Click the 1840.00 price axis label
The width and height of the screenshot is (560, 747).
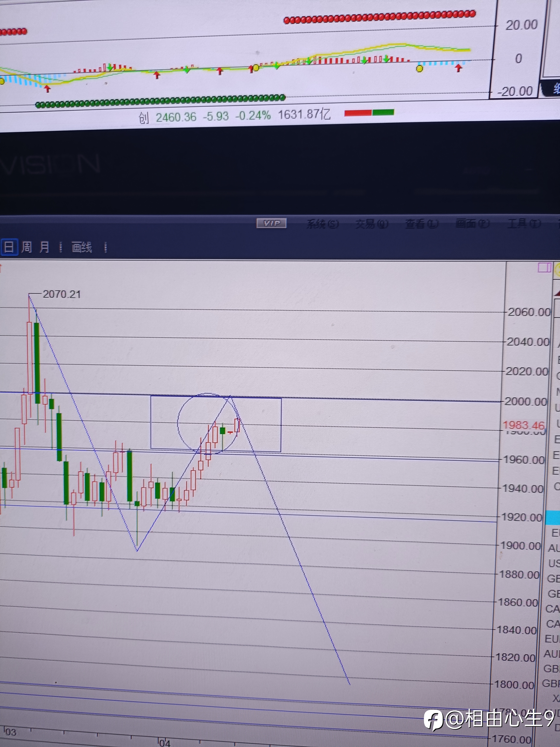click(x=516, y=630)
